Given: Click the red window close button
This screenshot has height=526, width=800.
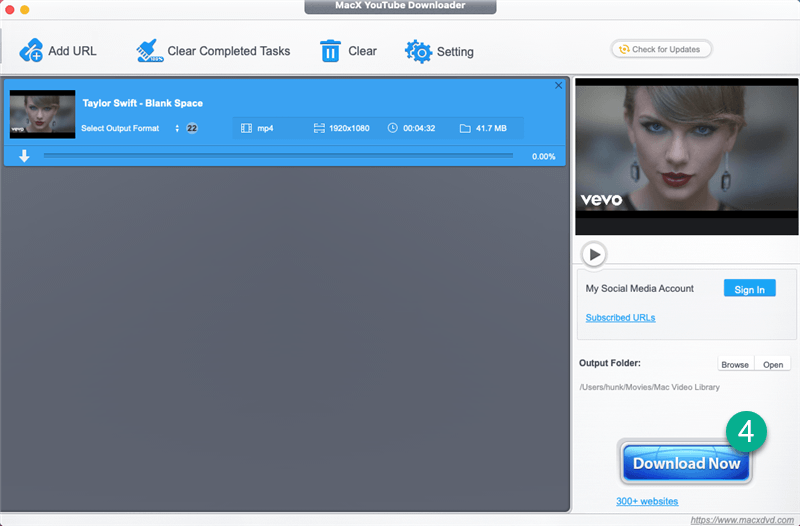Looking at the screenshot, I should click(10, 10).
